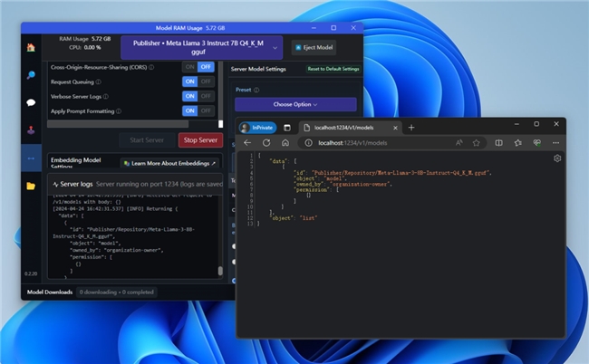The height and width of the screenshot is (364, 589).
Task: Click the Stop Server button
Action: tap(200, 140)
